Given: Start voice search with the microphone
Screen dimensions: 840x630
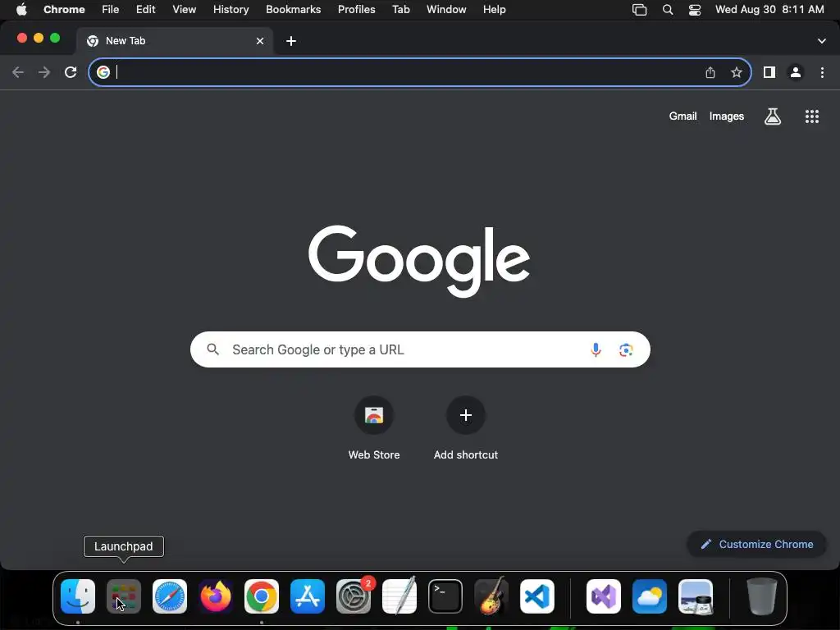Looking at the screenshot, I should pyautogui.click(x=596, y=349).
